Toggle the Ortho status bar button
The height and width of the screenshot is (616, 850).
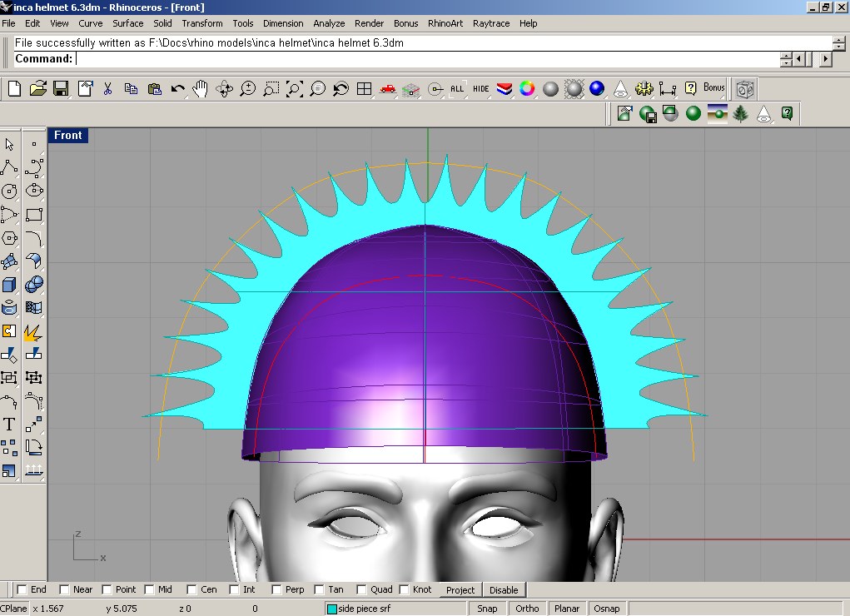coord(527,609)
